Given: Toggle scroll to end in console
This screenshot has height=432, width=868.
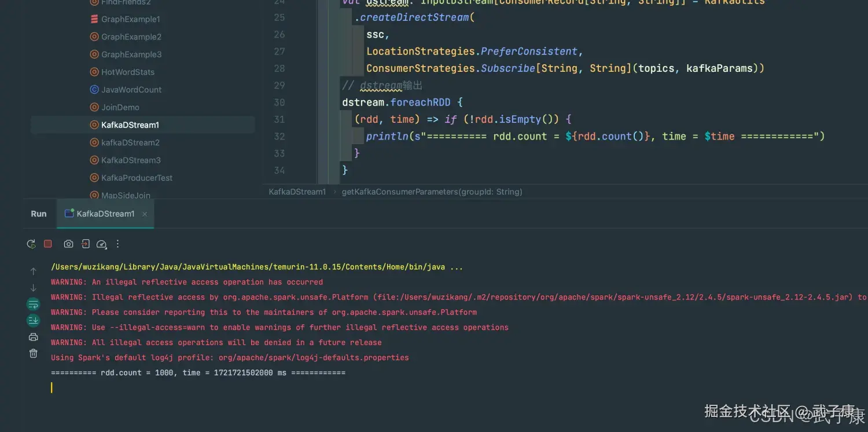Looking at the screenshot, I should (33, 320).
